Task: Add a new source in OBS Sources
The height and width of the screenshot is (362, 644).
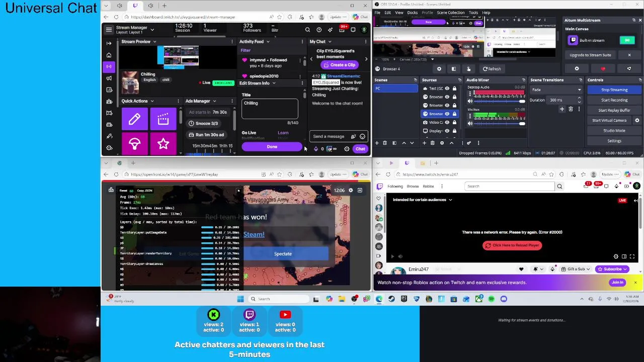Action: [424, 143]
